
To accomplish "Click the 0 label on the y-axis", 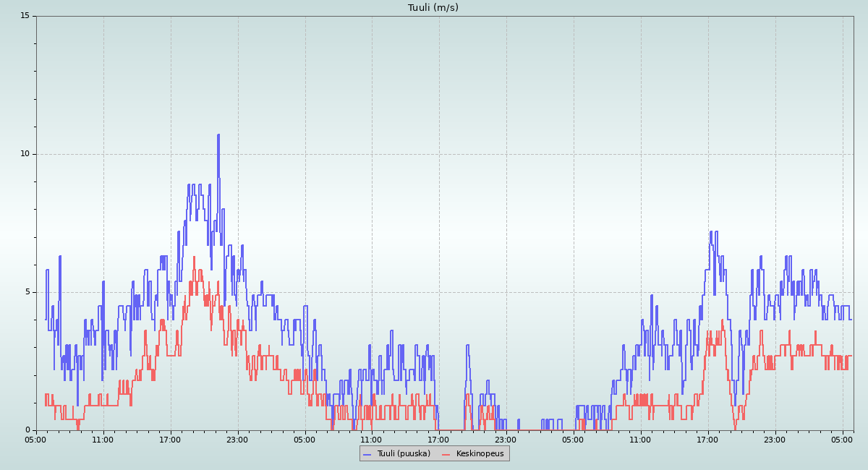I will [x=27, y=430].
